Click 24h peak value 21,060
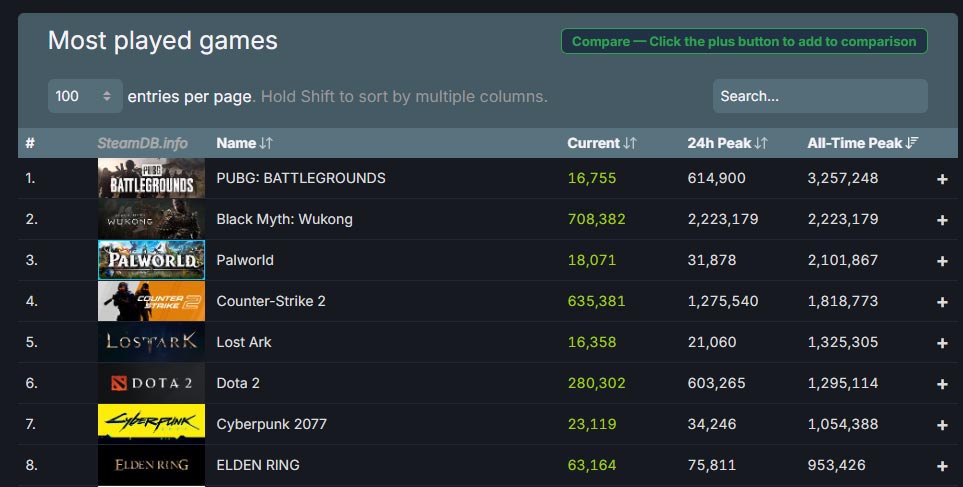 click(x=712, y=342)
